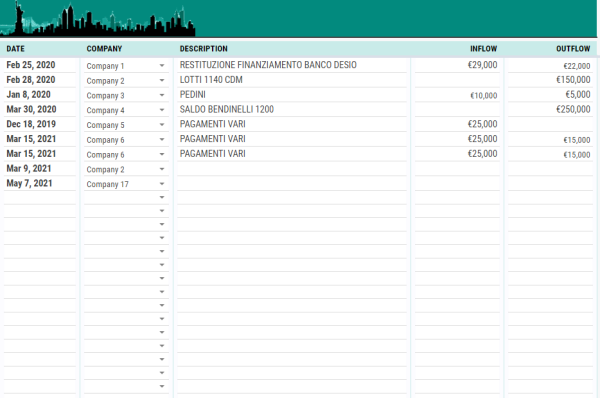Select the Jan 8, 2020 date cell
The height and width of the screenshot is (398, 600).
[x=28, y=95]
